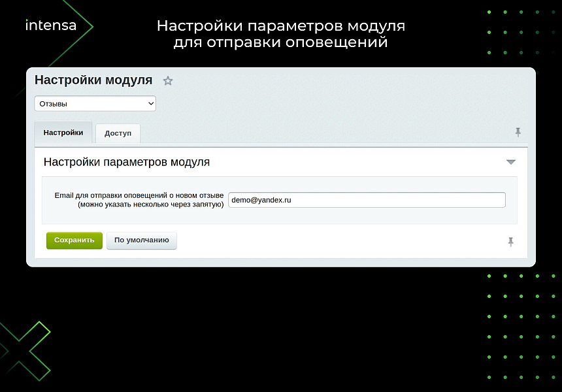Add Настройки модуля to favorites via star icon
The width and height of the screenshot is (562, 392).
click(x=168, y=80)
